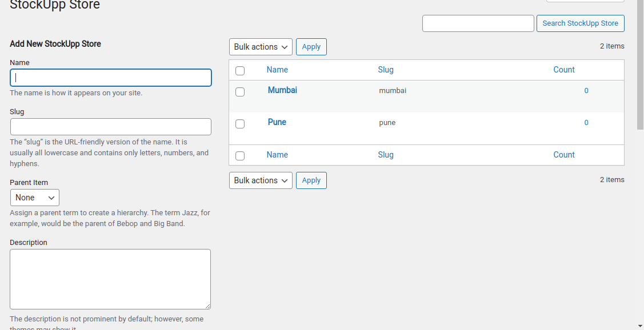The image size is (644, 330).
Task: Open the bottom Bulk actions dropdown
Action: point(261,180)
